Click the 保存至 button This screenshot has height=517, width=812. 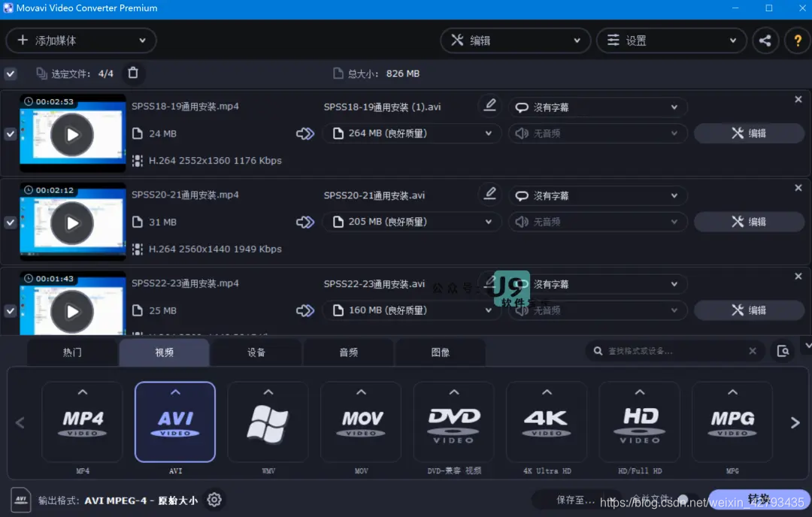point(576,500)
